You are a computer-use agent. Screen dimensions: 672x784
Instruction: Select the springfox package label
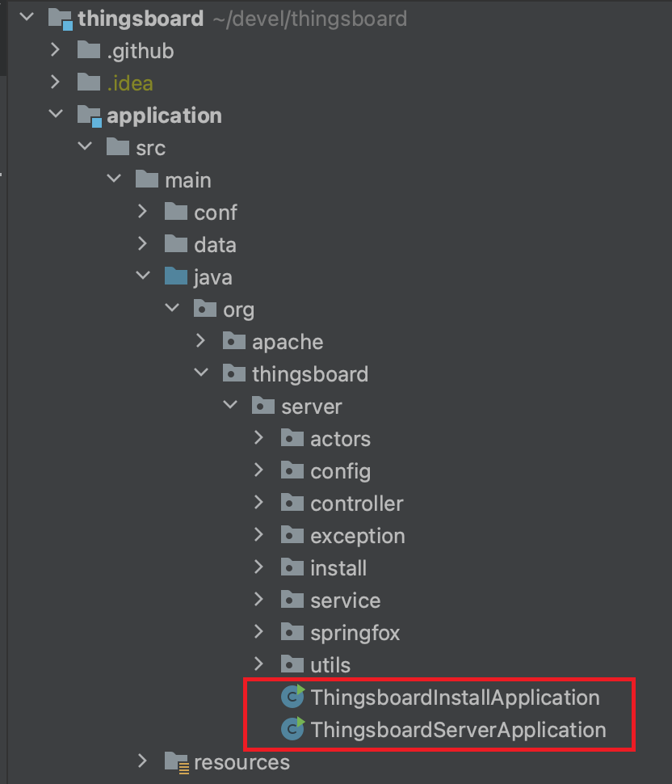click(x=355, y=633)
